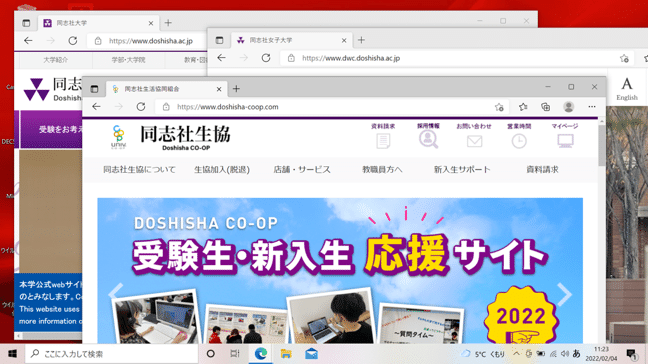Open volume control in system tray
Image resolution: width=648 pixels, height=364 pixels.
565,354
